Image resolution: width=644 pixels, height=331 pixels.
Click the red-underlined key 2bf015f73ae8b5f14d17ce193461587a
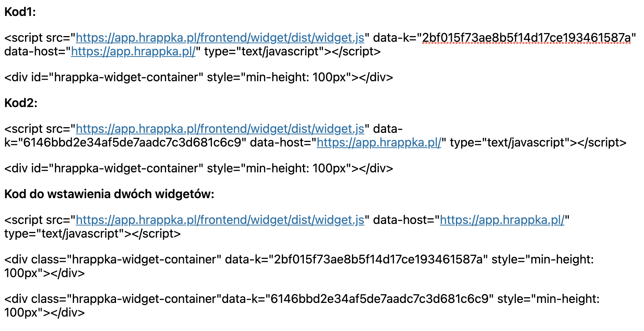(526, 38)
